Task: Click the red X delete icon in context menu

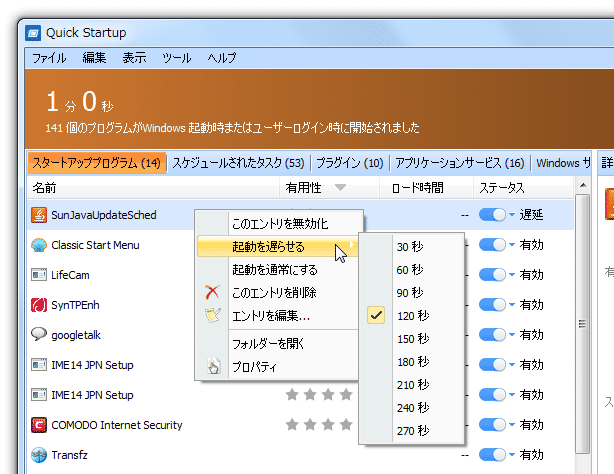Action: (212, 292)
